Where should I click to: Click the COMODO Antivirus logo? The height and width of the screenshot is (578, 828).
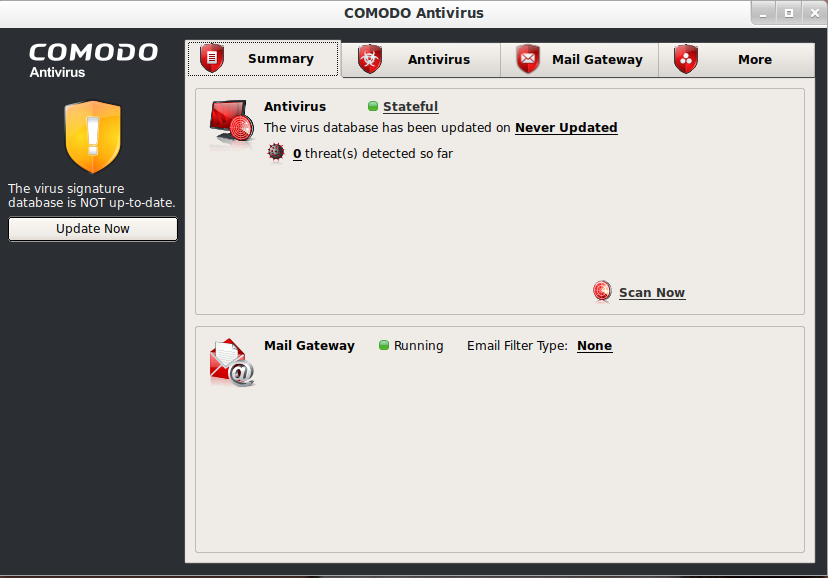[93, 60]
